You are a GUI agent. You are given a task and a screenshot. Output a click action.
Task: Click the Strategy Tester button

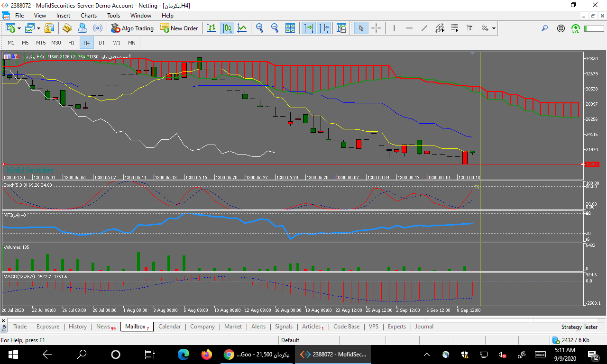pos(579,327)
